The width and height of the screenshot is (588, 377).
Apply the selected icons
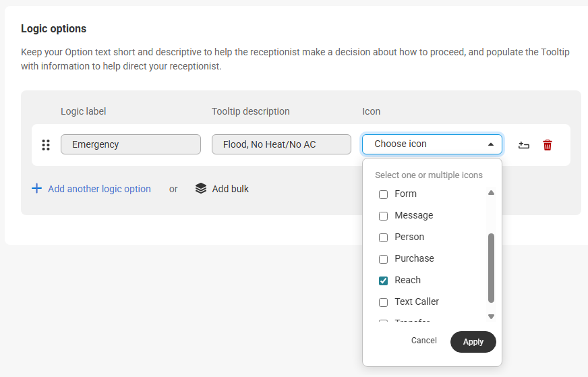pos(473,342)
